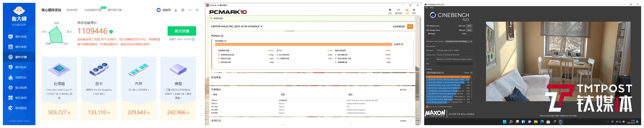
Task: Toggle the 系统细节 switch in PCMark
Action: click(x=410, y=121)
